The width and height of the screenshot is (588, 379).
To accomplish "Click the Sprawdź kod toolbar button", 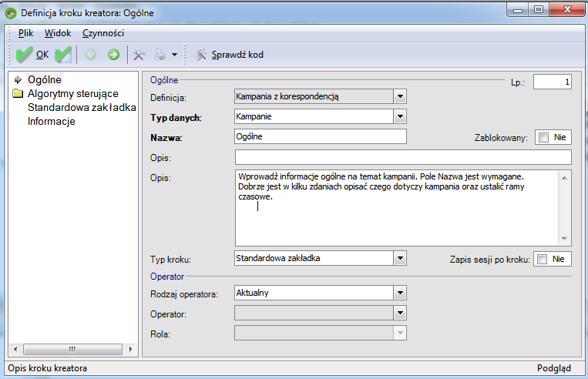I will (x=229, y=55).
